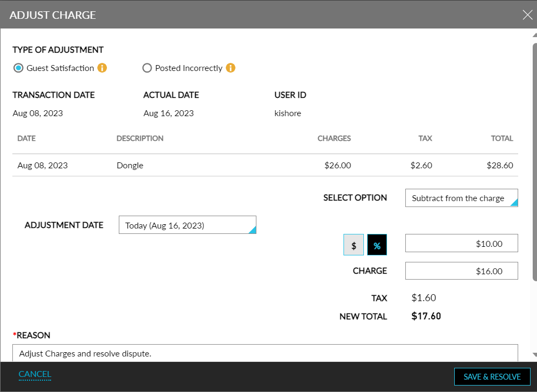Screen dimensions: 537x392
Task: Click the $16.00 charge field
Action: point(461,270)
